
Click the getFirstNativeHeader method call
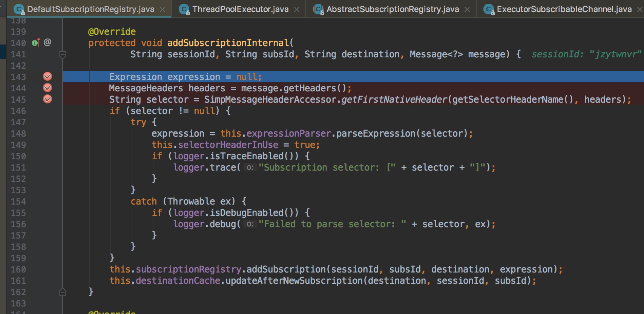click(x=394, y=100)
